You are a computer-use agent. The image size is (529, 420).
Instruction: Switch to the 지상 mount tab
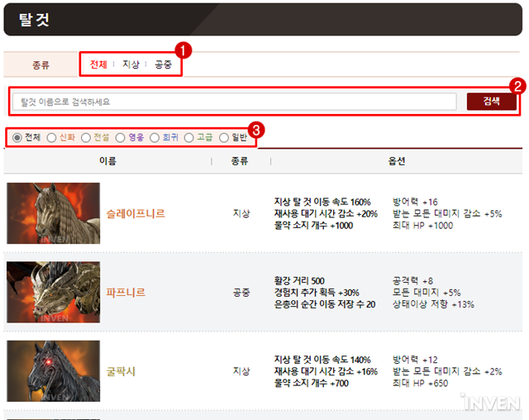coord(131,64)
